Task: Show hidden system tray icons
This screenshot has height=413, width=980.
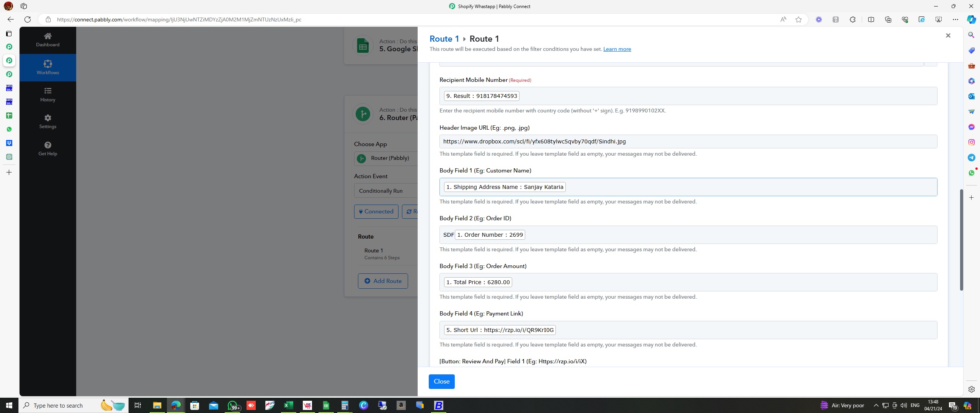Action: point(876,405)
